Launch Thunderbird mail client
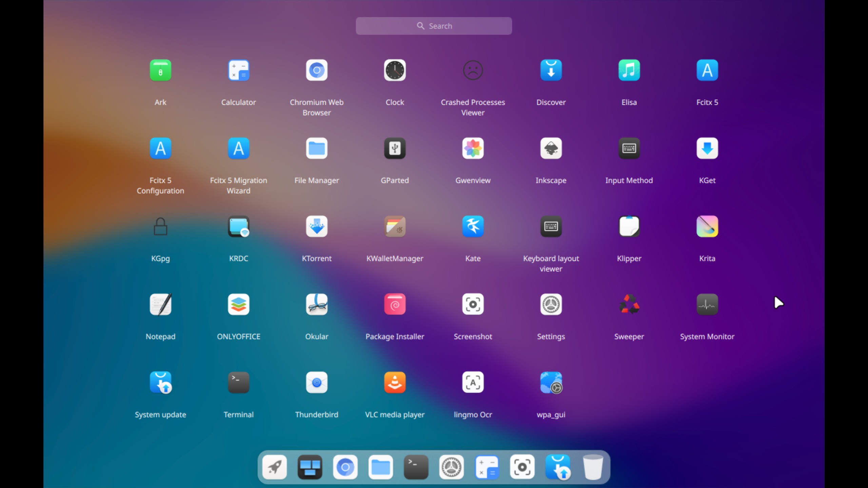The image size is (868, 488). (317, 383)
